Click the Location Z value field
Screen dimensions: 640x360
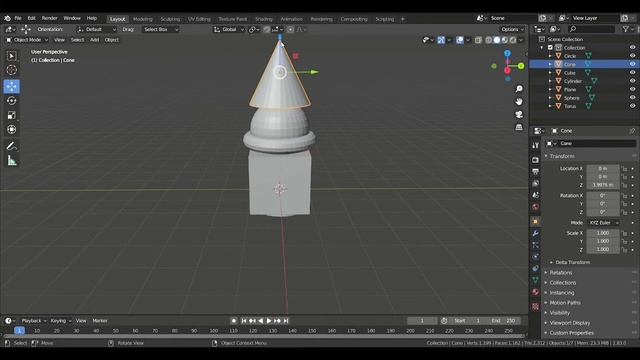pos(603,185)
